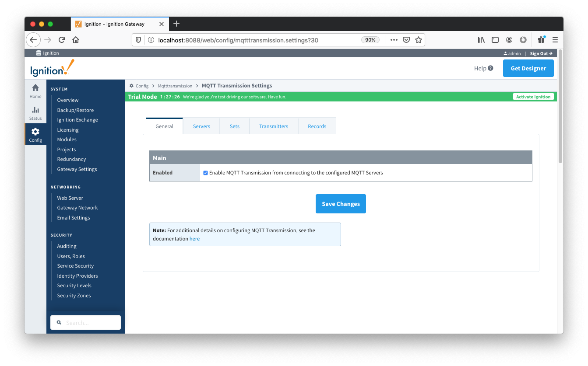Image resolution: width=588 pixels, height=366 pixels.
Task: Open Identity Providers in sidebar
Action: pyautogui.click(x=77, y=276)
